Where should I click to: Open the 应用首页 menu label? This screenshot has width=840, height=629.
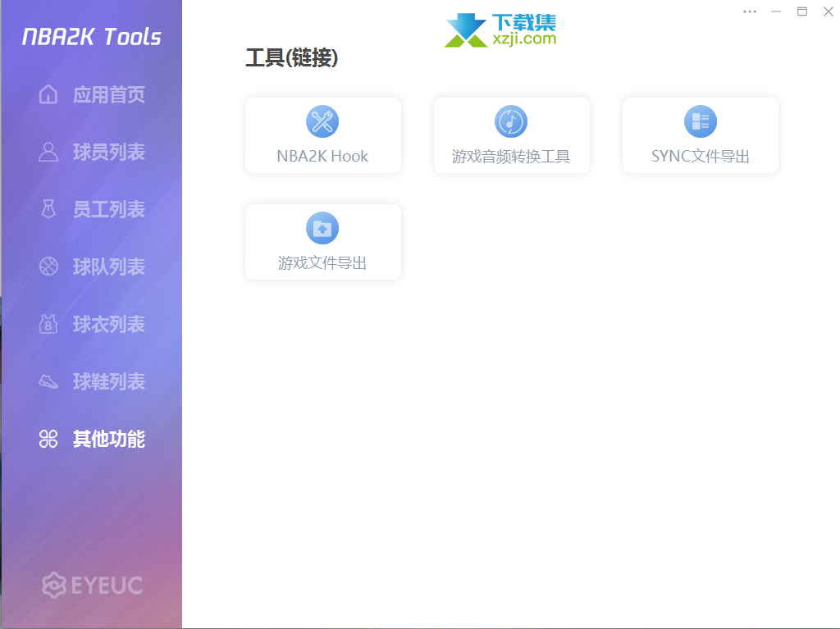(109, 95)
